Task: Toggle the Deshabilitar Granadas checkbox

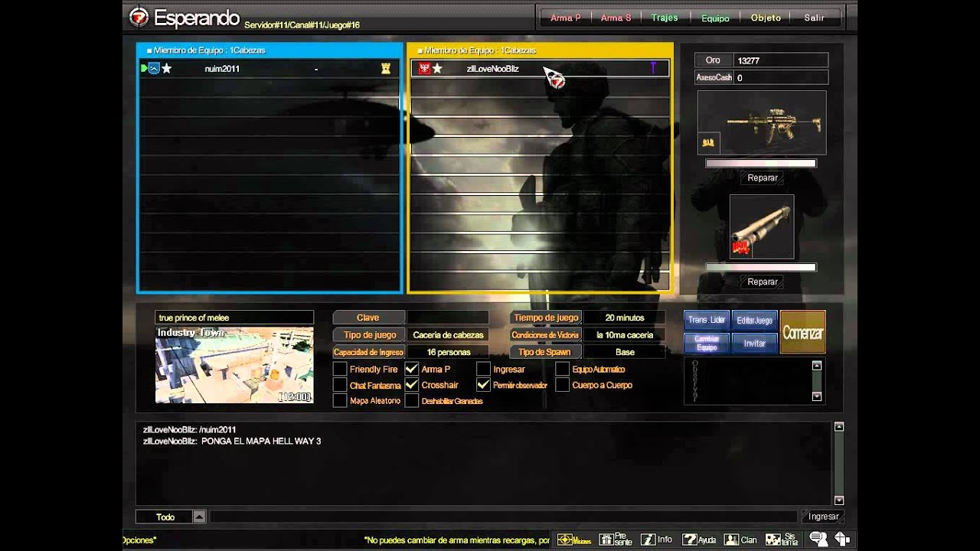Action: click(x=412, y=401)
